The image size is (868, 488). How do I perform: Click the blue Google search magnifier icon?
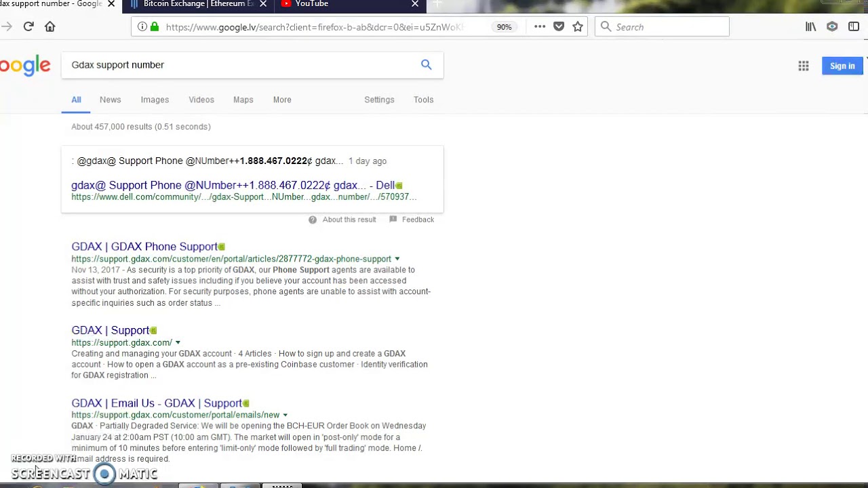(426, 64)
